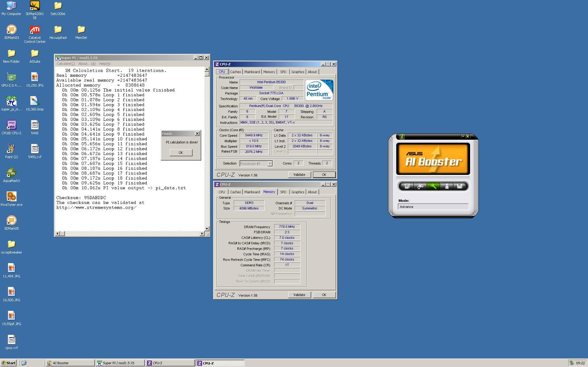The height and width of the screenshot is (367, 588).
Task: Open Catalyst Control Center shortcut
Action: 35,34
